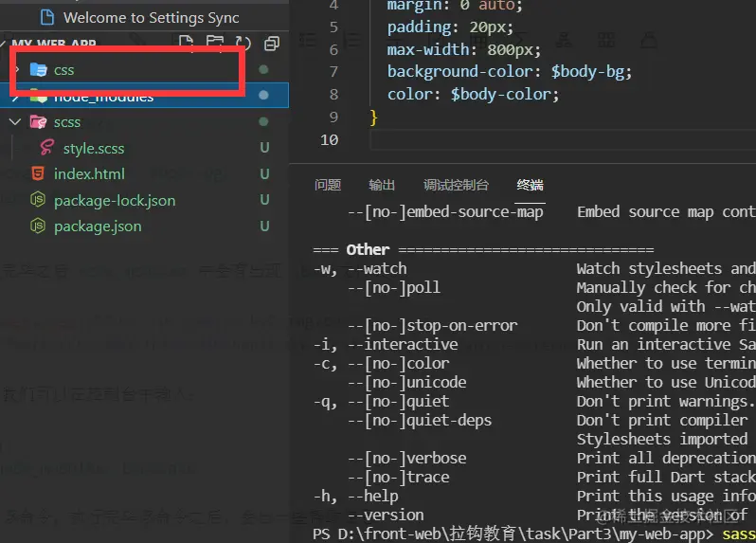Open the 调试控制台 (Debug Console) tab
756x543 pixels.
pos(456,185)
